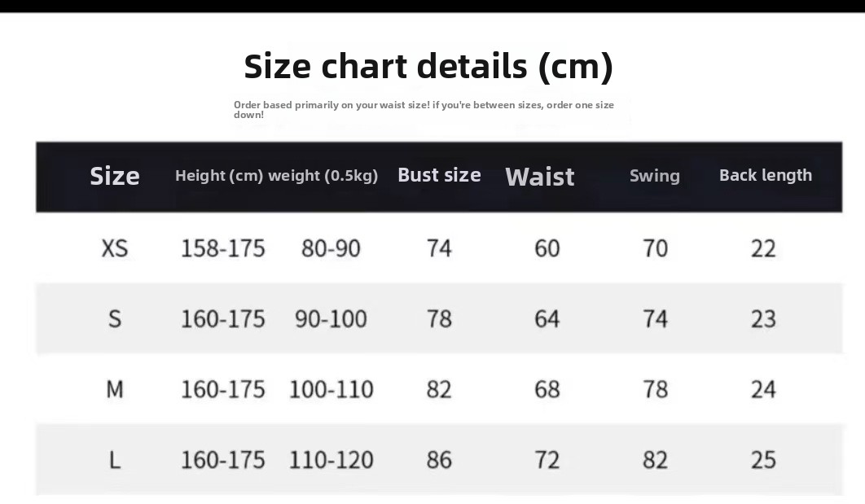This screenshot has height=504, width=865.
Task: Click the Waist column header
Action: point(540,177)
